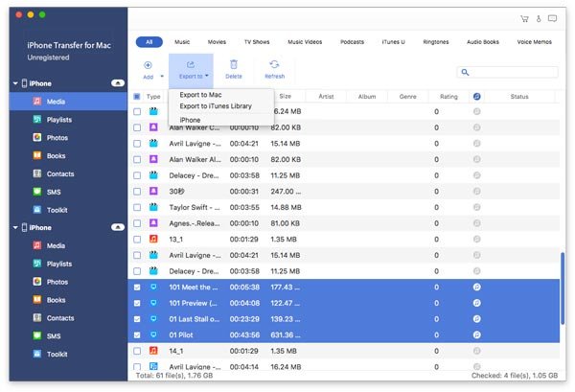Collapse the first iPhone tree

tap(15, 83)
